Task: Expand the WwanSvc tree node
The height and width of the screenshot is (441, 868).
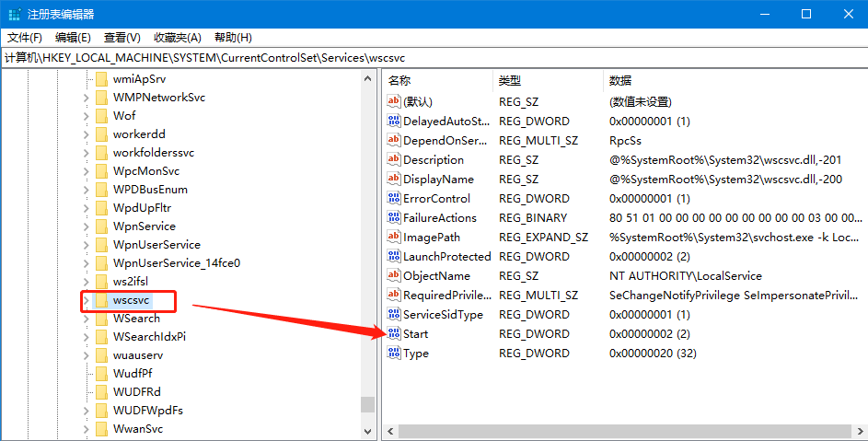Action: (x=87, y=429)
